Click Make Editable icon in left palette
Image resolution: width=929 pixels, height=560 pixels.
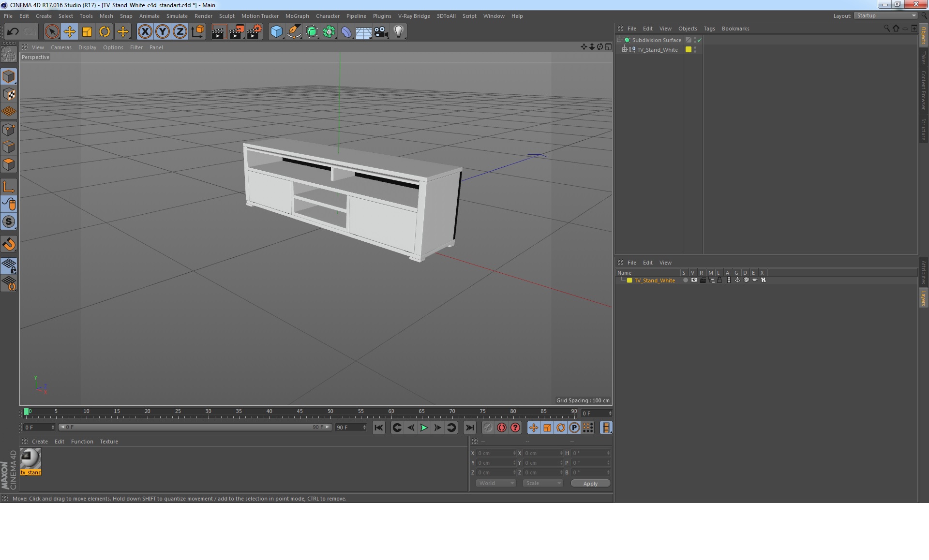[9, 54]
